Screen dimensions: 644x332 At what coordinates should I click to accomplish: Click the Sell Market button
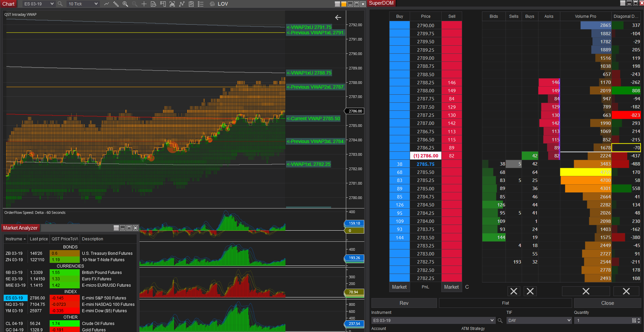coord(451,287)
